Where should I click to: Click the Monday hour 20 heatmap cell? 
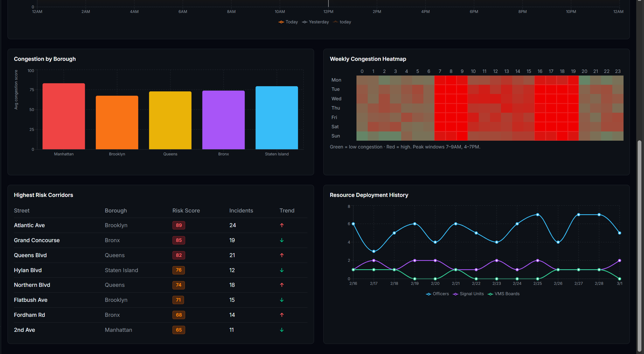click(584, 80)
